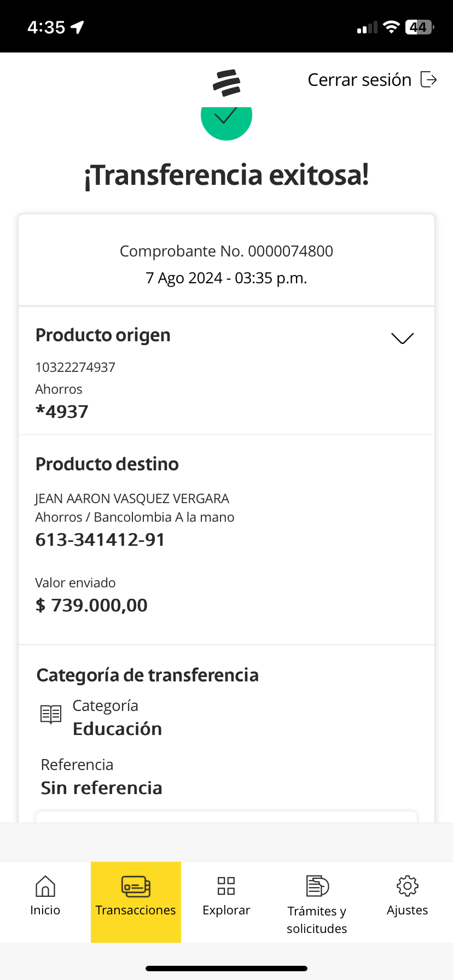Click the logout arrow icon
Screen dimensions: 453x980
click(x=428, y=80)
